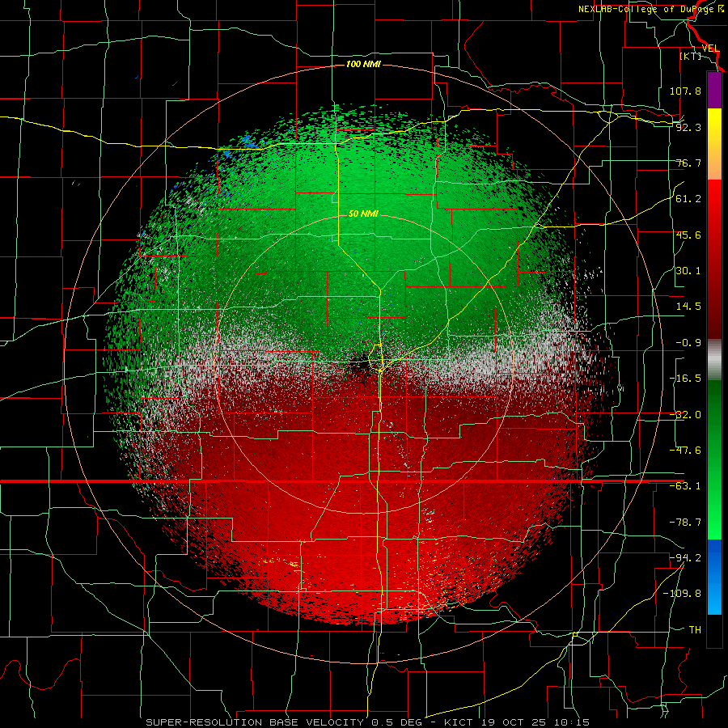Image resolution: width=728 pixels, height=728 pixels.
Task: Click the -63.1 velocity scale value
Action: click(685, 486)
